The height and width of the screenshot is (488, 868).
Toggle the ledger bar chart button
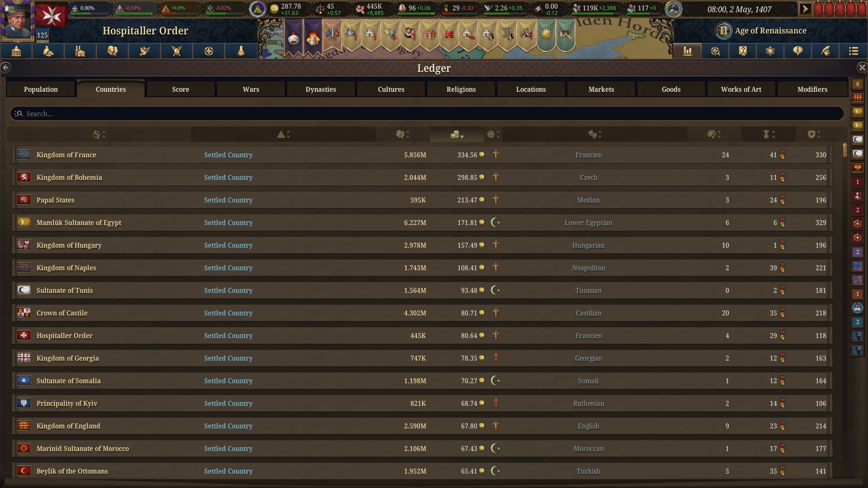pos(688,51)
